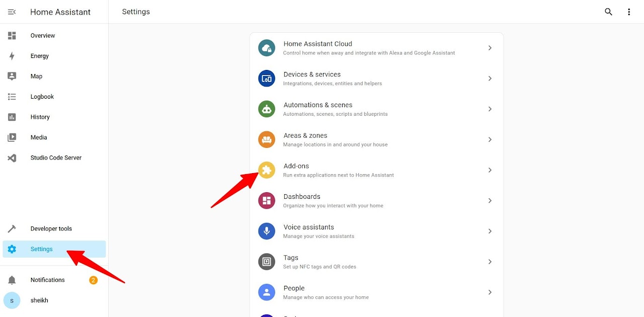Expand Home Assistant Cloud chevron
The width and height of the screenshot is (644, 317).
click(490, 48)
